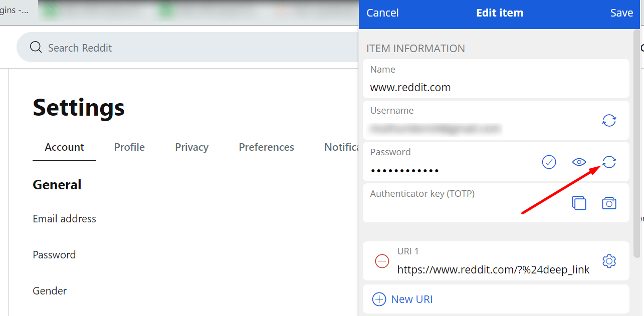Image resolution: width=644 pixels, height=316 pixels.
Task: Regenerate the Username field value
Action: click(609, 121)
